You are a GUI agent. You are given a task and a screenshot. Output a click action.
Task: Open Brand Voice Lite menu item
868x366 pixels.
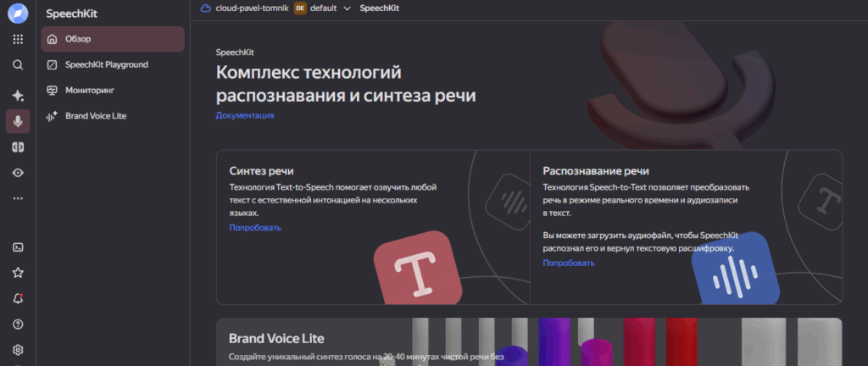click(x=113, y=116)
